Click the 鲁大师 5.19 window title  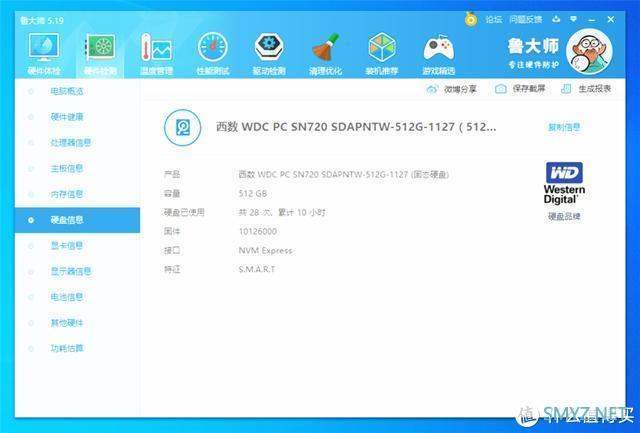42,20
